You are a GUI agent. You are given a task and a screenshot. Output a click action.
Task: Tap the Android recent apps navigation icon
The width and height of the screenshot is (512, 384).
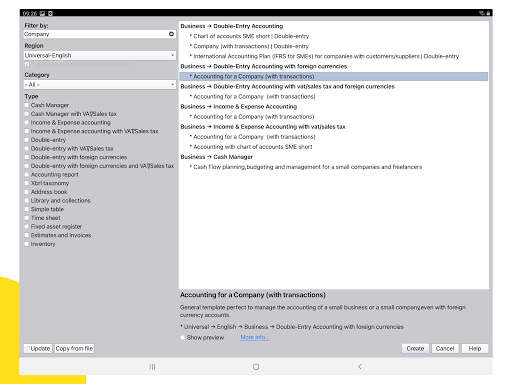click(152, 367)
